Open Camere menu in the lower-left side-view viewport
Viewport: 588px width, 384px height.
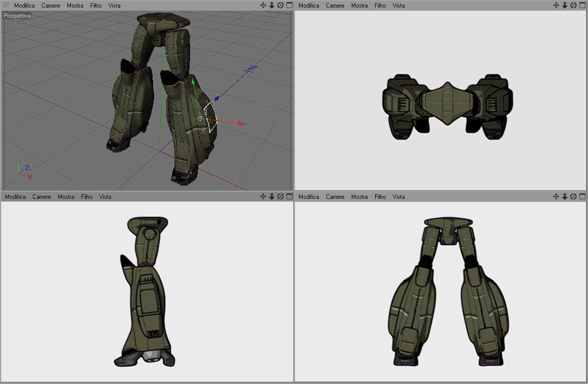coord(42,197)
